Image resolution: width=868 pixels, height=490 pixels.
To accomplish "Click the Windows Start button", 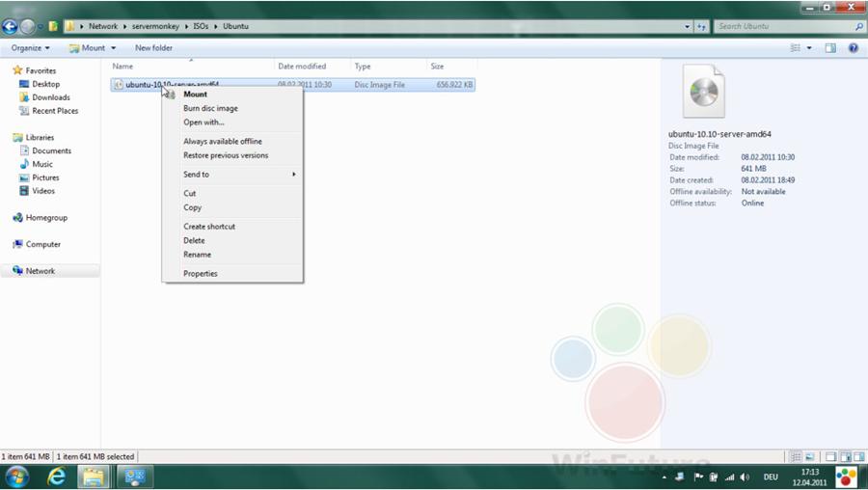I will click(17, 476).
